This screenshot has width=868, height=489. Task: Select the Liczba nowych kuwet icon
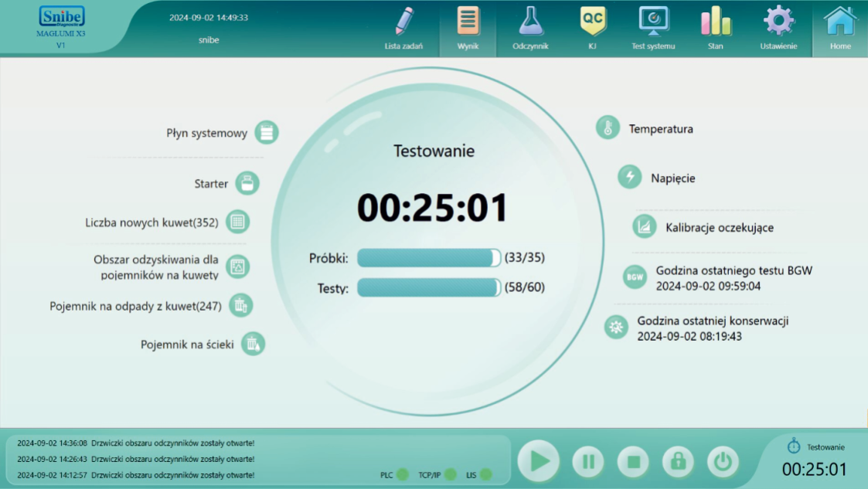237,222
